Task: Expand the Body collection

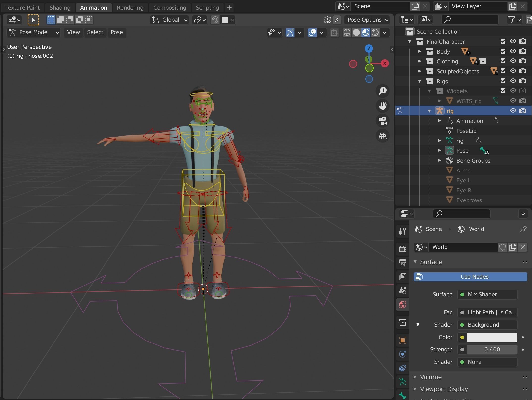Action: click(x=420, y=51)
